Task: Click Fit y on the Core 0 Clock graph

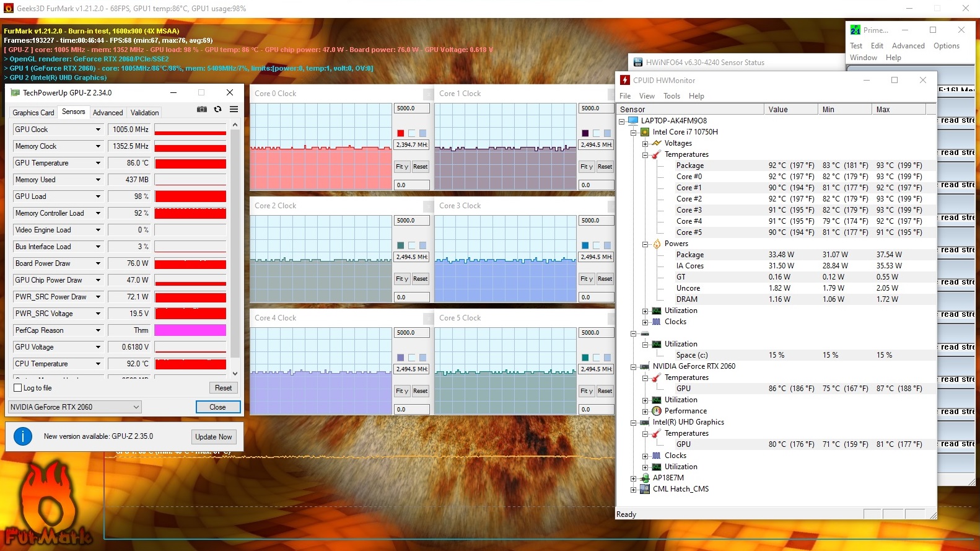Action: tap(402, 167)
